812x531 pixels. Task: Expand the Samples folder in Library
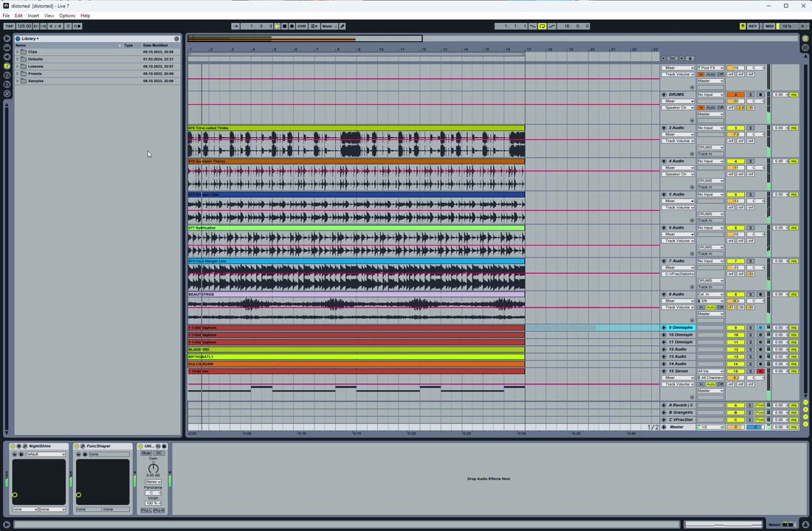tap(18, 80)
